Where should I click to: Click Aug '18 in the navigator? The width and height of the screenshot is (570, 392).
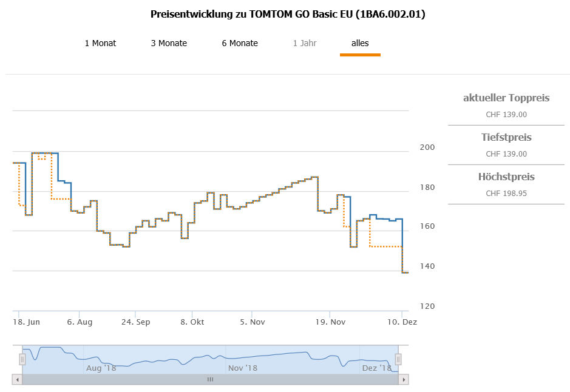coord(101,368)
